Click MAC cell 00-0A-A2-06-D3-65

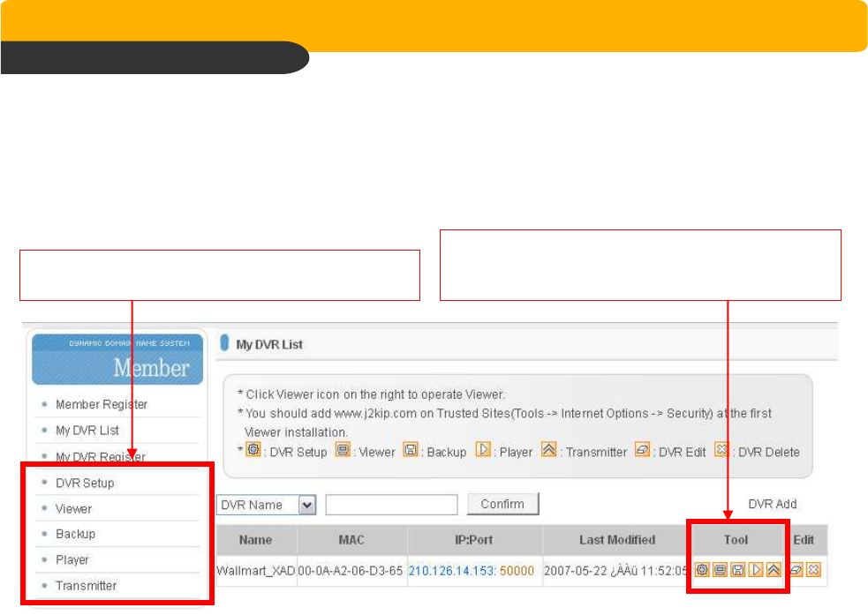351,571
